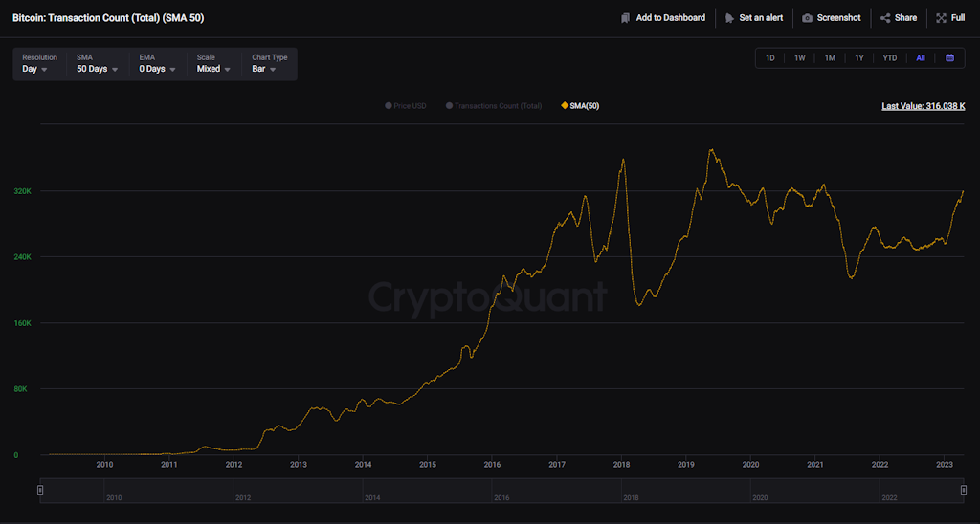This screenshot has height=524, width=980.
Task: Toggle the Transactions Count (Total) series
Action: tap(494, 106)
